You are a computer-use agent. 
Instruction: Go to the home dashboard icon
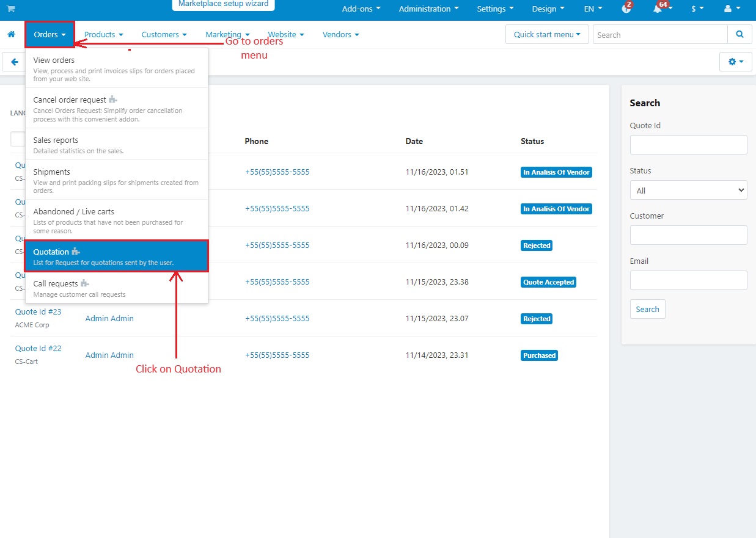coord(11,35)
